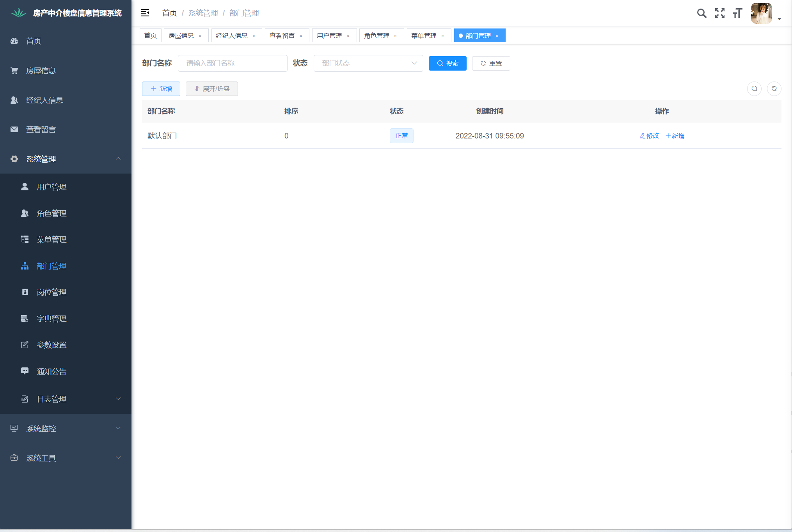The height and width of the screenshot is (532, 792).
Task: Open the header search magnifier icon
Action: point(701,13)
